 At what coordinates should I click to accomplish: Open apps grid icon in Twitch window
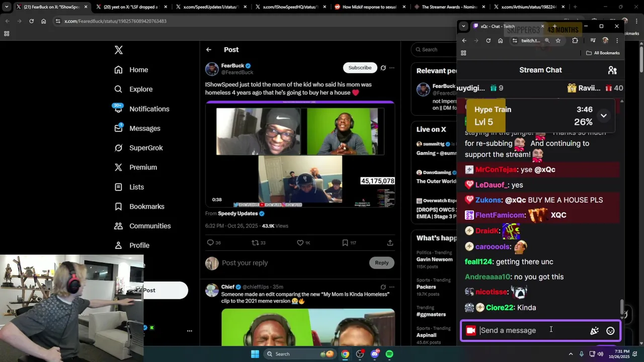click(x=463, y=53)
